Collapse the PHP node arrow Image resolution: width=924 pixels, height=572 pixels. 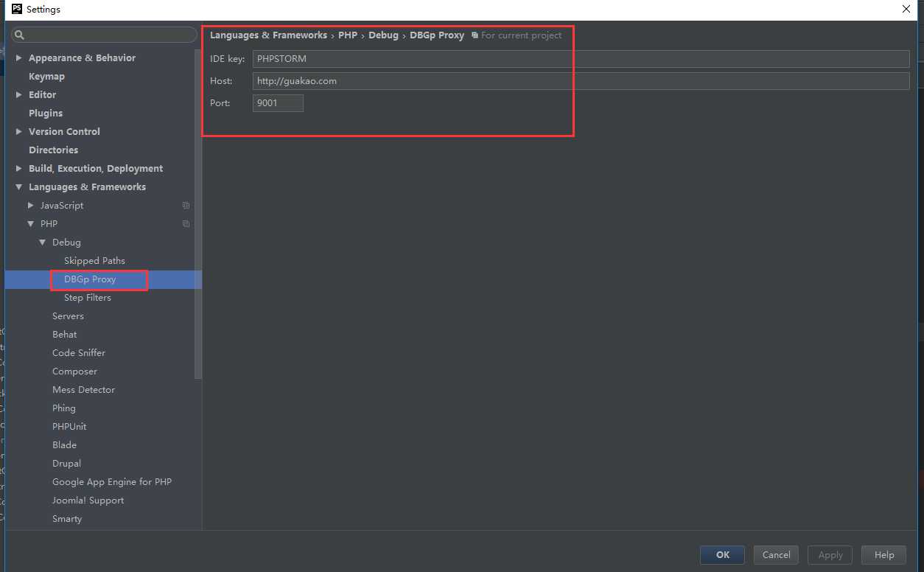31,224
